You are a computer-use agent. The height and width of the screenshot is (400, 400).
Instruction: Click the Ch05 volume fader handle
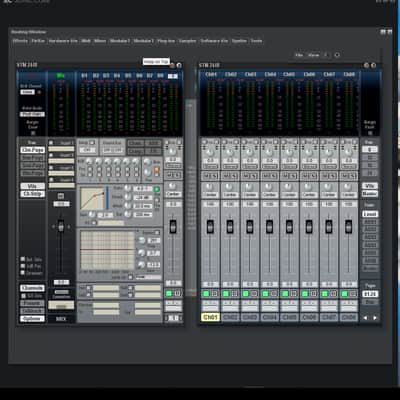(289, 226)
